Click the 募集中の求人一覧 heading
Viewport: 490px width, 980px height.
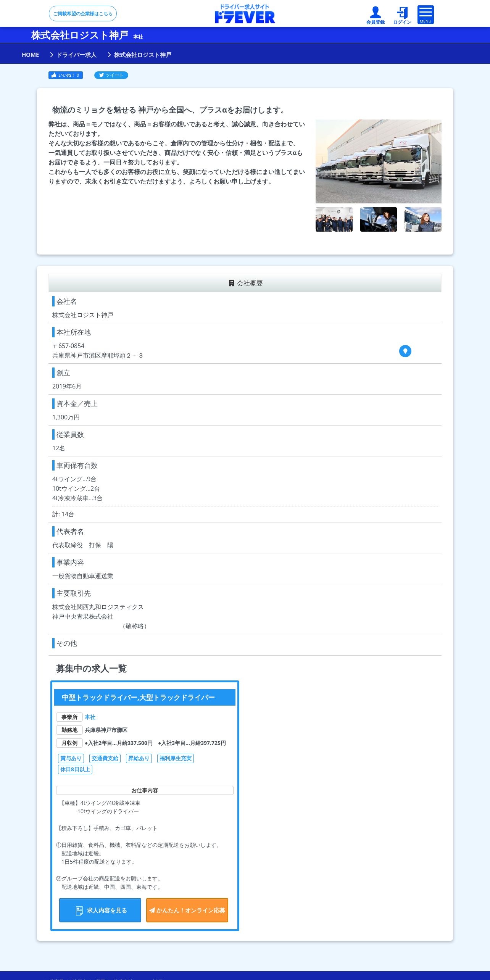tap(91, 668)
